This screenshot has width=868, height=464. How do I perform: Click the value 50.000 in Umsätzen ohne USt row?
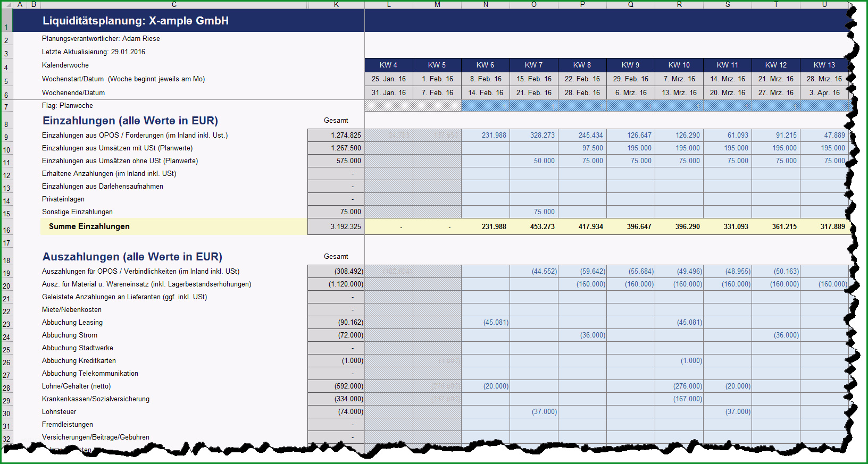click(534, 161)
